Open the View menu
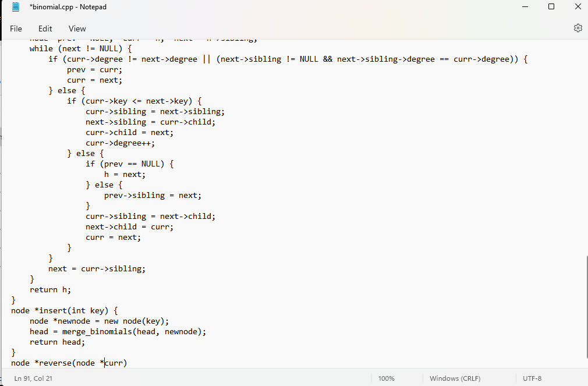Viewport: 588px width, 386px height. point(77,28)
